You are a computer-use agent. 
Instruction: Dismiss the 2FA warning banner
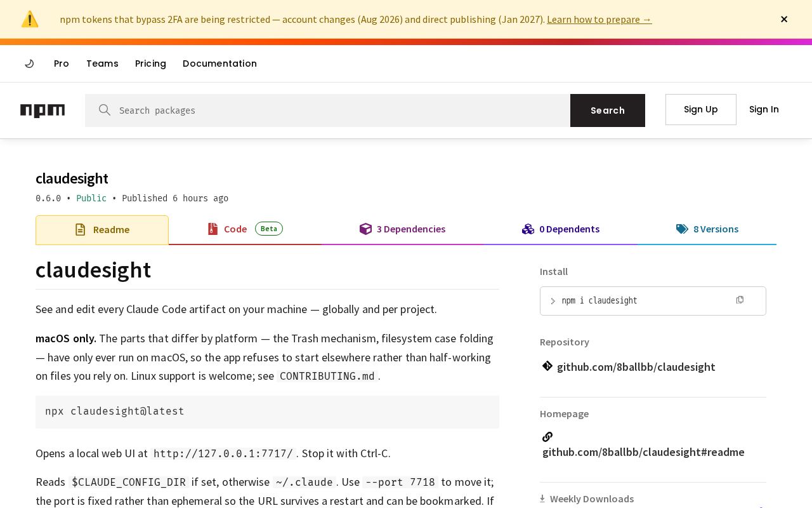point(784,19)
